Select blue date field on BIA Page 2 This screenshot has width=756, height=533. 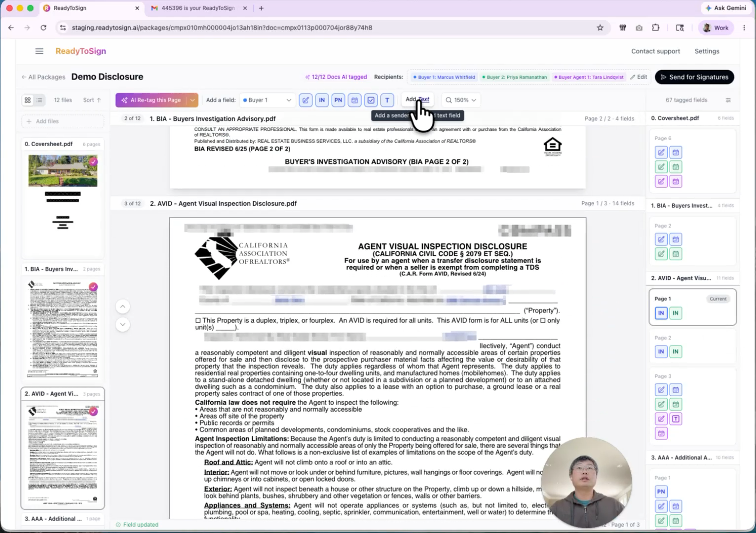(x=676, y=239)
